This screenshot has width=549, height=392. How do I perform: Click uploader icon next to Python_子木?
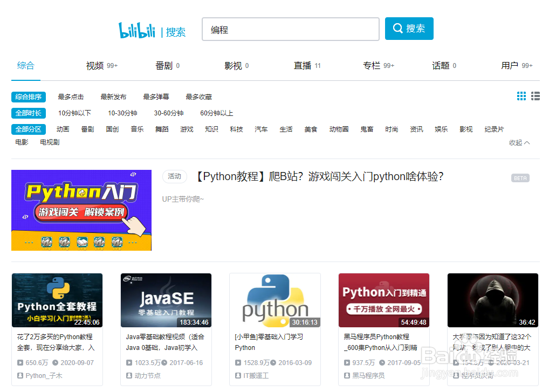point(20,375)
